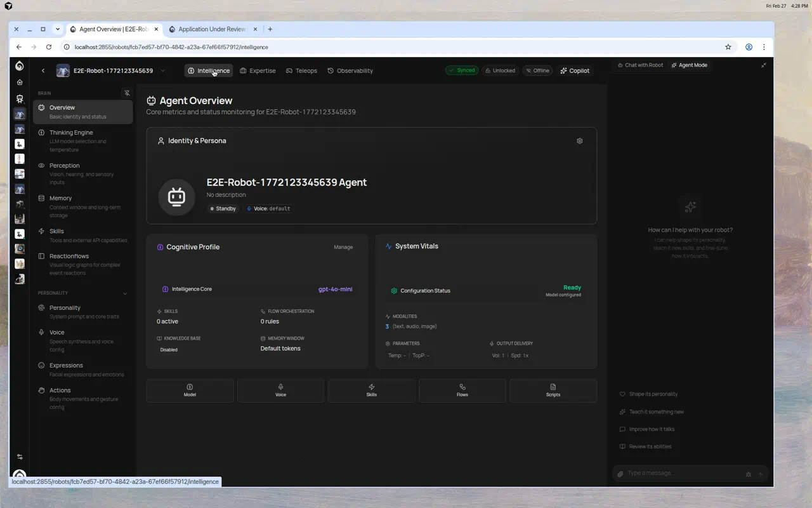The image size is (812, 508).
Task: Collapse the Personality sidebar section
Action: tap(125, 293)
